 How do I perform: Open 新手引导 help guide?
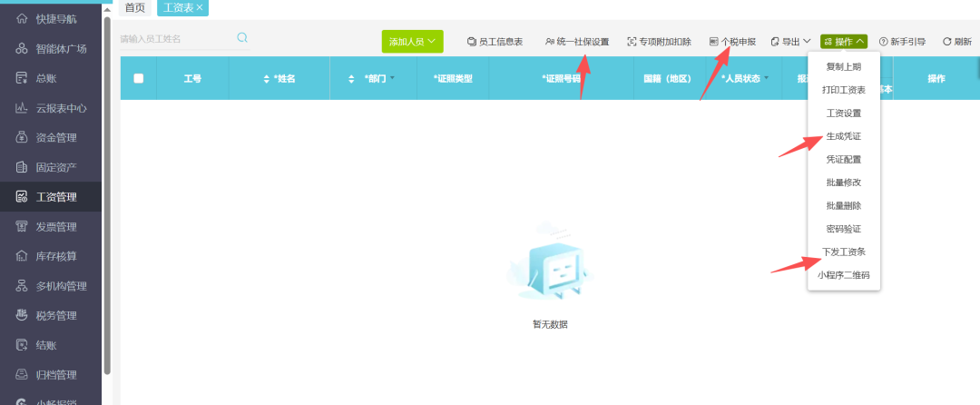coord(903,42)
